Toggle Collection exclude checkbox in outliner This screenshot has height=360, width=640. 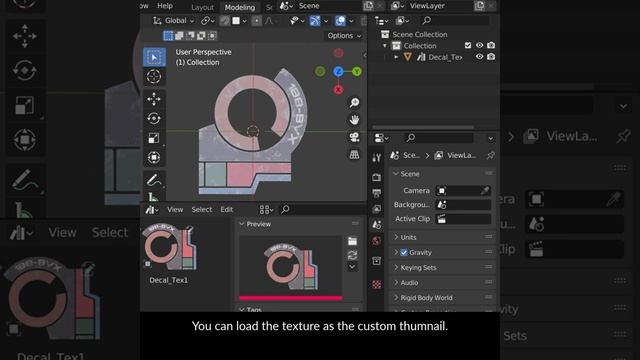(x=468, y=45)
